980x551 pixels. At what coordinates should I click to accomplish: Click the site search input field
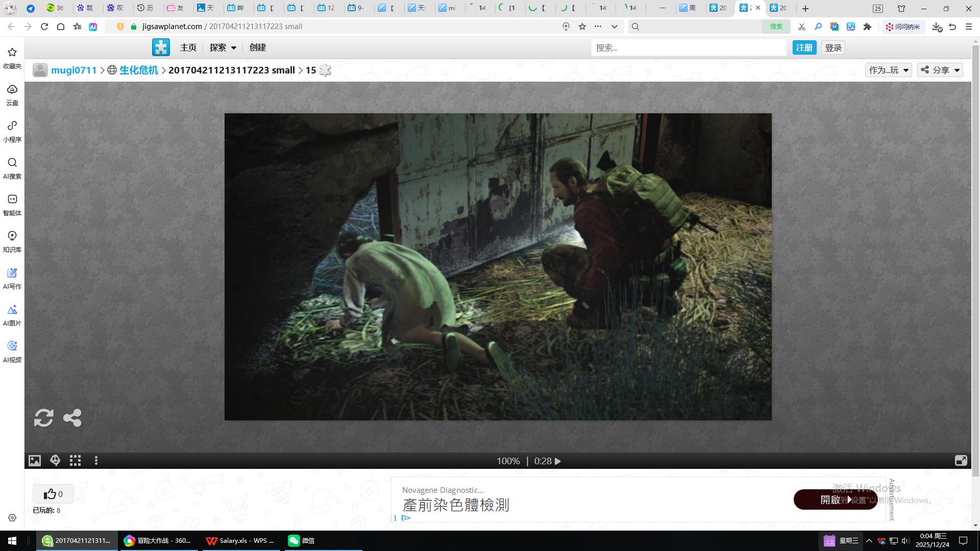pyautogui.click(x=688, y=47)
